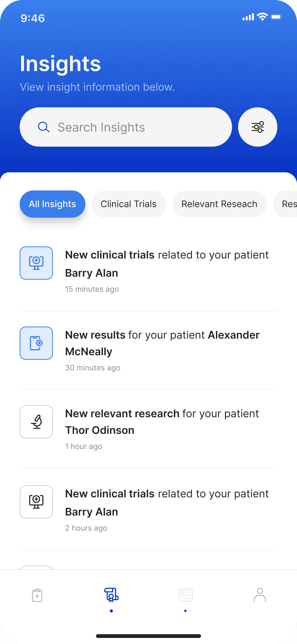Open the clipboard tab in bottom navigation
This screenshot has height=644, width=297.
37,595
